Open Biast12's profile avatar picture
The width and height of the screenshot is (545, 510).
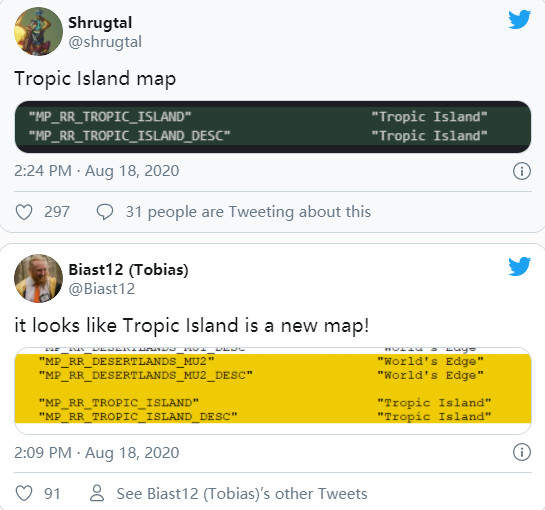tap(38, 278)
